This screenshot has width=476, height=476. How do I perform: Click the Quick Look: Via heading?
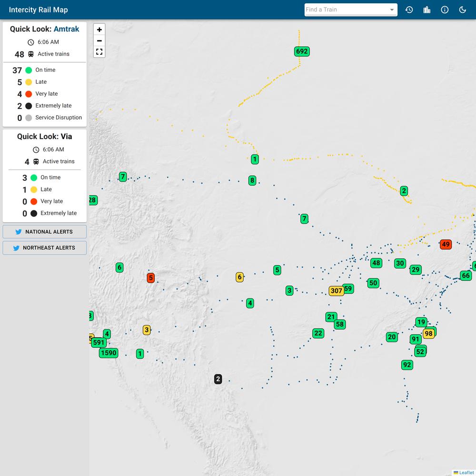[45, 136]
